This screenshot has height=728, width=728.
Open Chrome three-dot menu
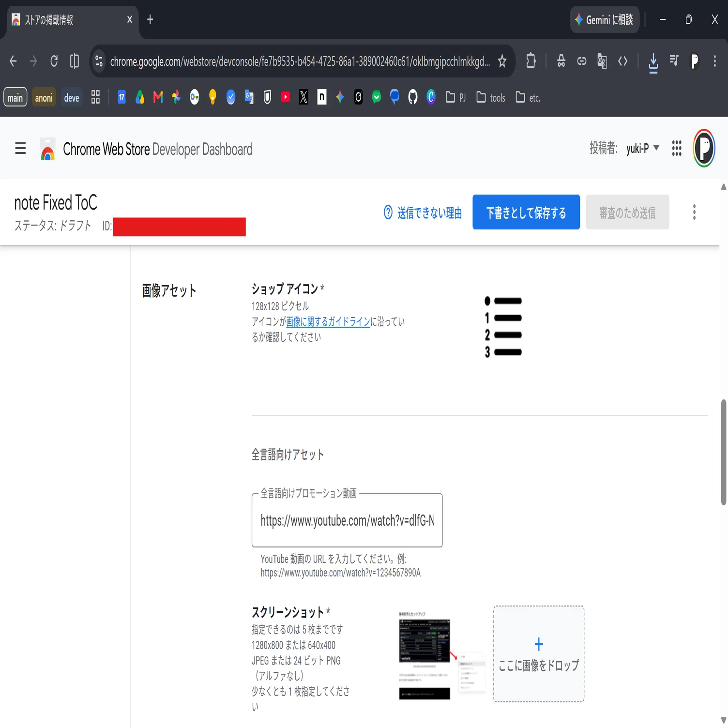(x=714, y=61)
